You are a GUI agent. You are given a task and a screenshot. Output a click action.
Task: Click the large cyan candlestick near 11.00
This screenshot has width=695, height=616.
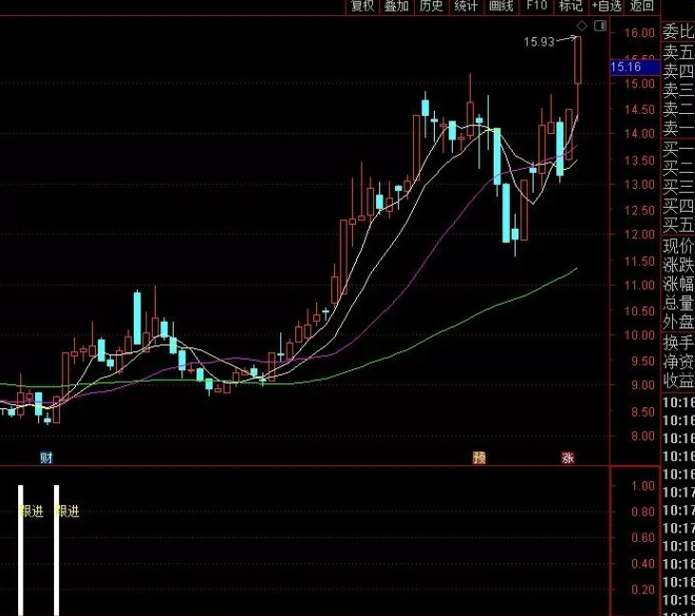(x=138, y=318)
